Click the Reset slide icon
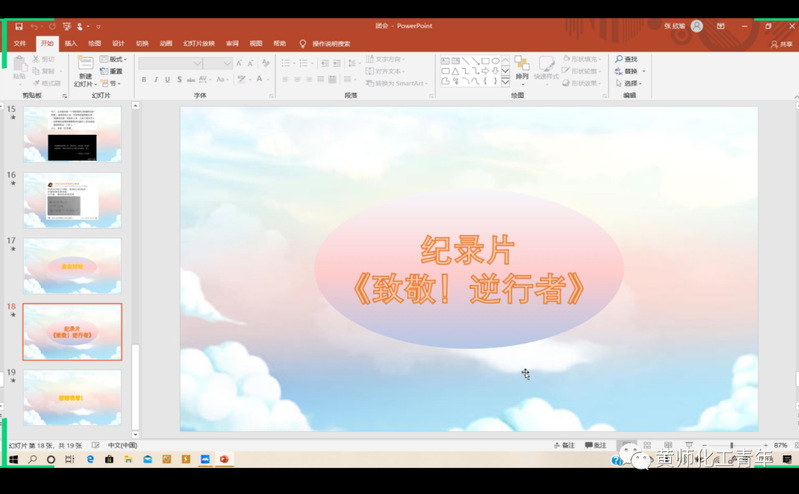799x494 pixels. (x=112, y=72)
